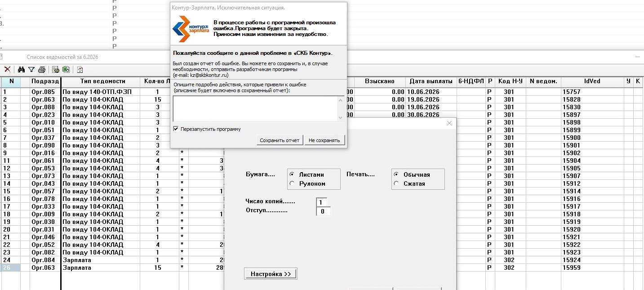Toggle 'Перезапустить программу' checkbox

click(x=176, y=129)
